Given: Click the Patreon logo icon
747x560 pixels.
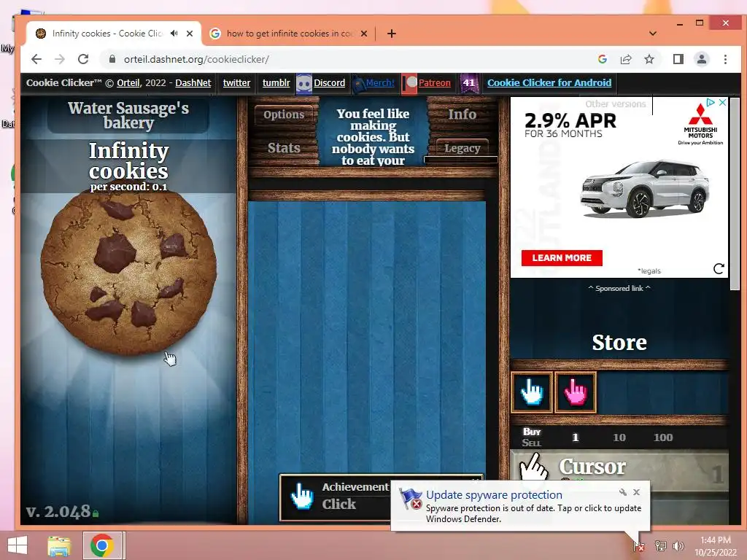Looking at the screenshot, I should pyautogui.click(x=409, y=84).
